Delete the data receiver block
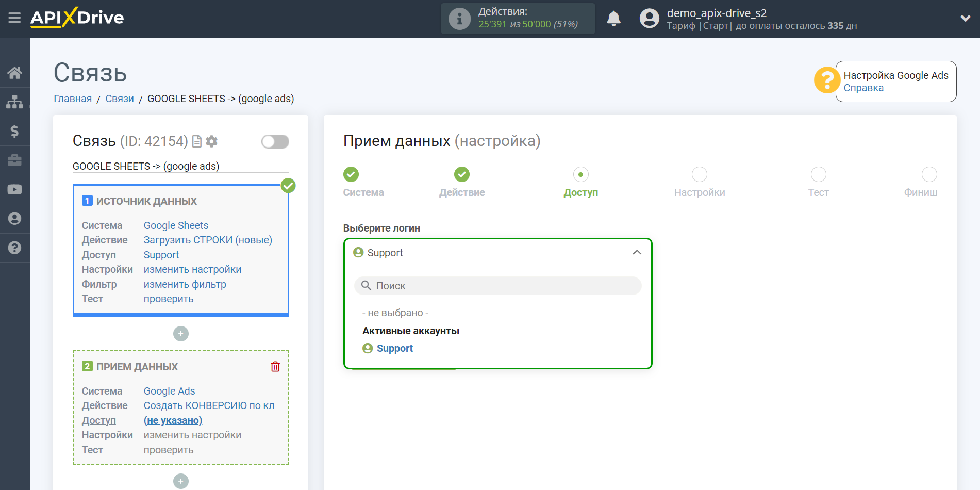The width and height of the screenshot is (980, 490). 275,367
